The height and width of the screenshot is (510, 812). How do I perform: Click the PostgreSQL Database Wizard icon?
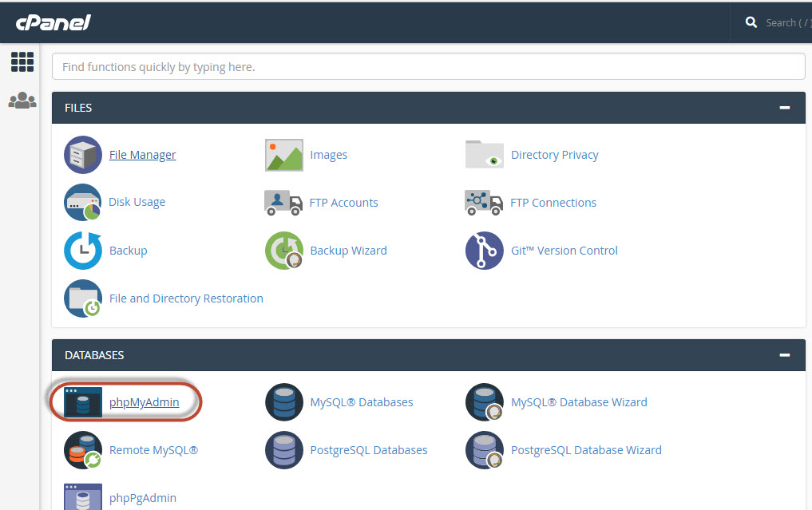[x=485, y=450]
